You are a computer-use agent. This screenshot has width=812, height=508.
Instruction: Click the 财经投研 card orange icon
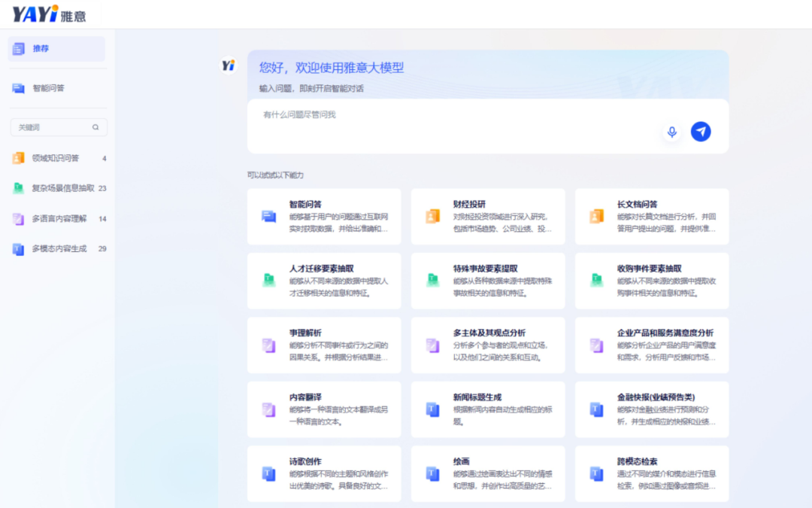pos(432,216)
